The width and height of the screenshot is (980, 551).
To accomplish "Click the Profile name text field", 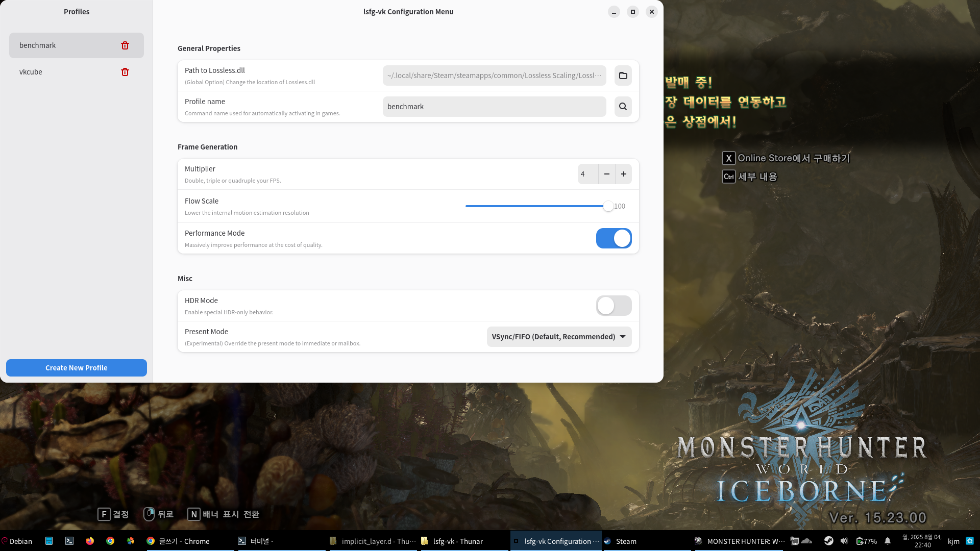I will click(x=494, y=107).
